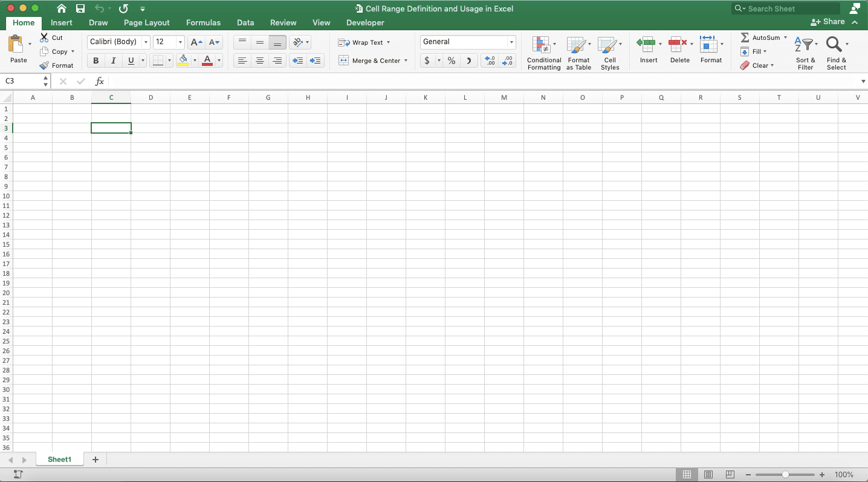Viewport: 868px width, 482px height.
Task: Open Conditional Formatting menu
Action: [544, 53]
